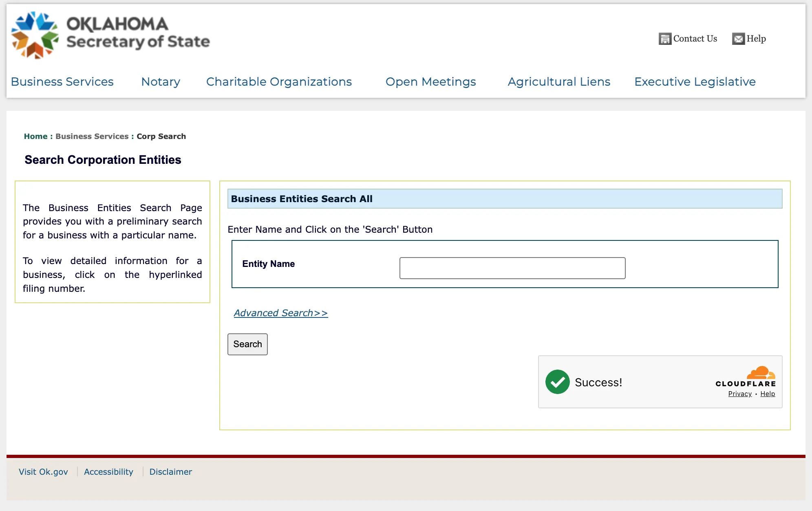Click the Business Entities Search All header
812x511 pixels.
pyautogui.click(x=302, y=199)
